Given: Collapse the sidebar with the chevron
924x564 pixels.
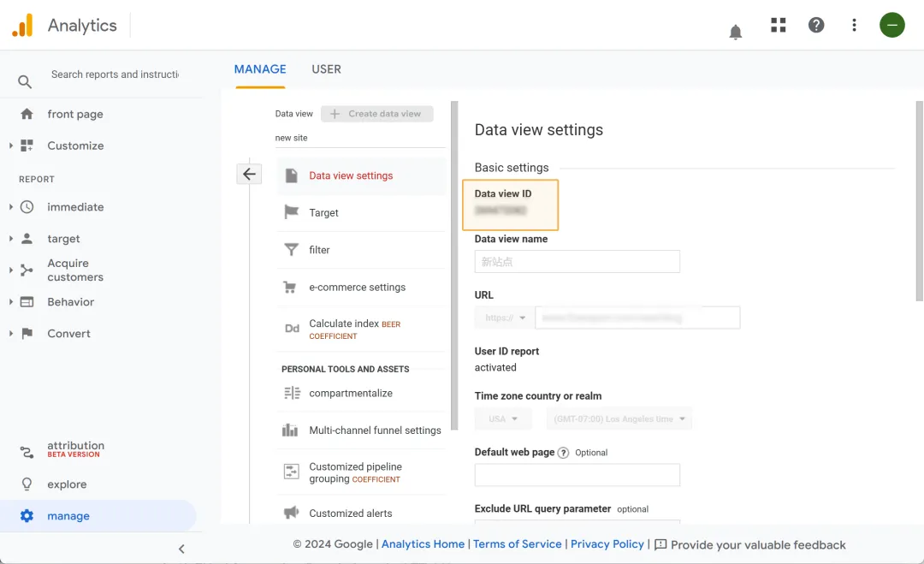Looking at the screenshot, I should (181, 549).
